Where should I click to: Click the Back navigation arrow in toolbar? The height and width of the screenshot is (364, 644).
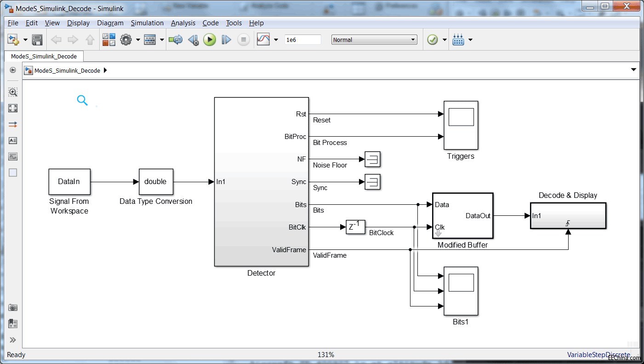[x=56, y=40]
